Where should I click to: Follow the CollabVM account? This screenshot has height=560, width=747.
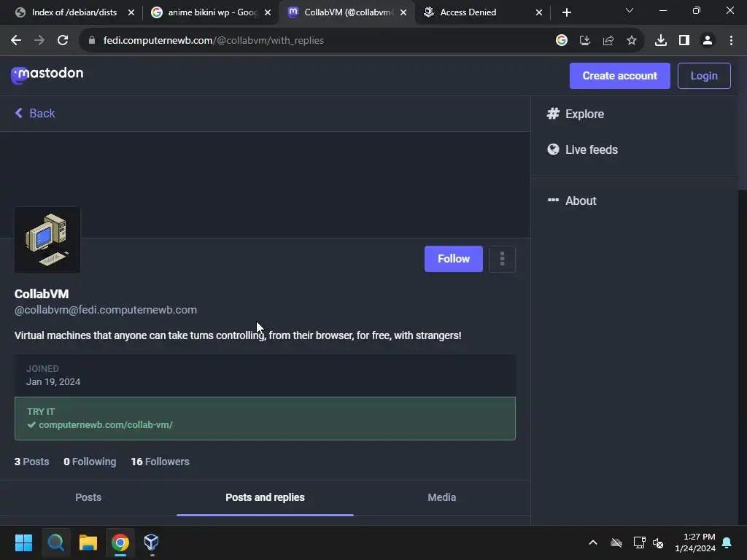tap(454, 259)
